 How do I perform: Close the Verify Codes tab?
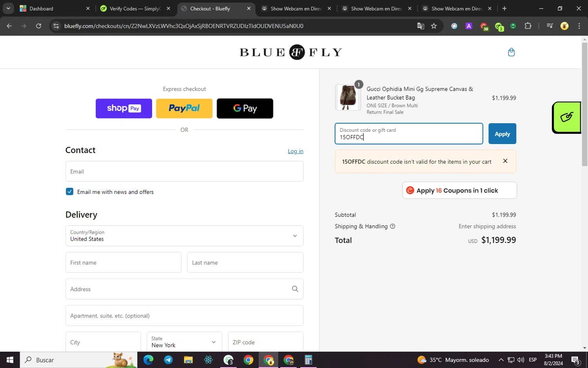(169, 8)
